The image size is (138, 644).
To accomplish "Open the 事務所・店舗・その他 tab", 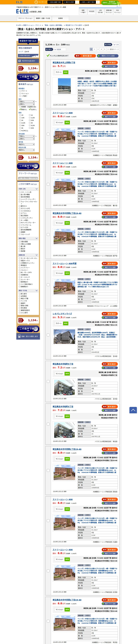I will (x=43, y=18).
